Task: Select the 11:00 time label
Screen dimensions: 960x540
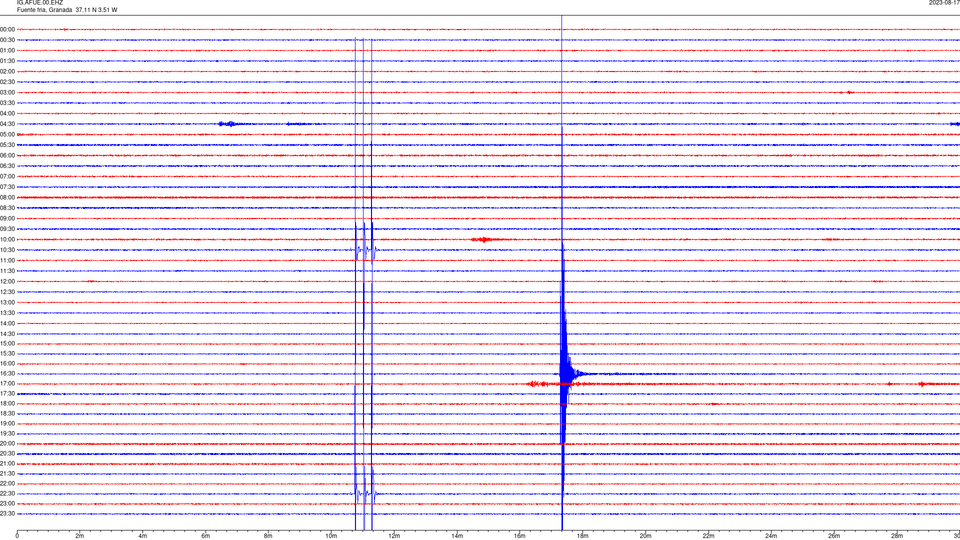Action: [x=7, y=260]
